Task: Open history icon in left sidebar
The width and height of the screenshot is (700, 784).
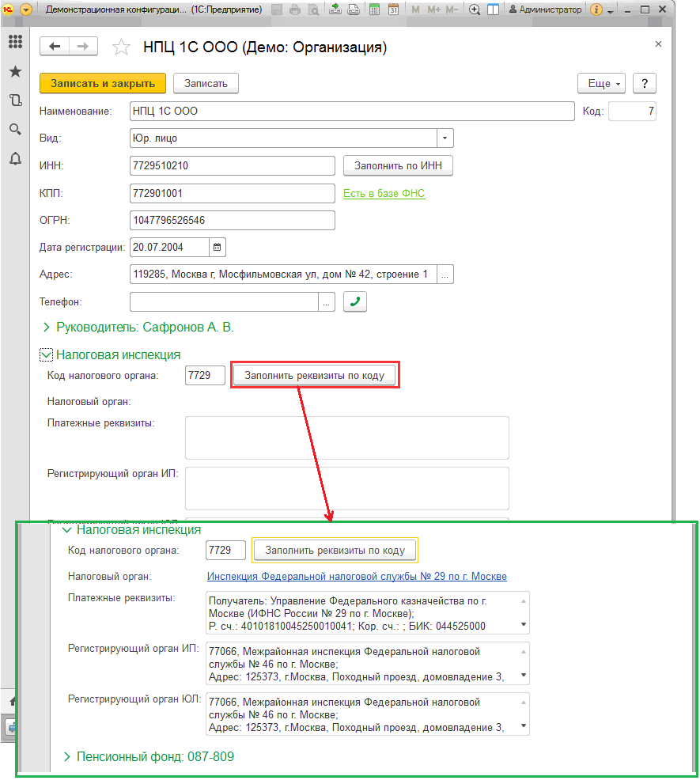Action: 16,100
